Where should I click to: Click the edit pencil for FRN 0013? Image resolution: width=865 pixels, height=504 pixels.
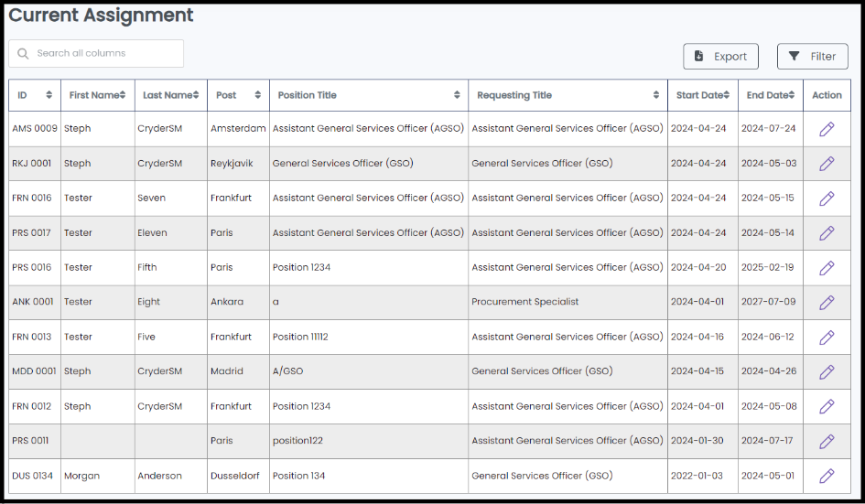[x=827, y=338]
